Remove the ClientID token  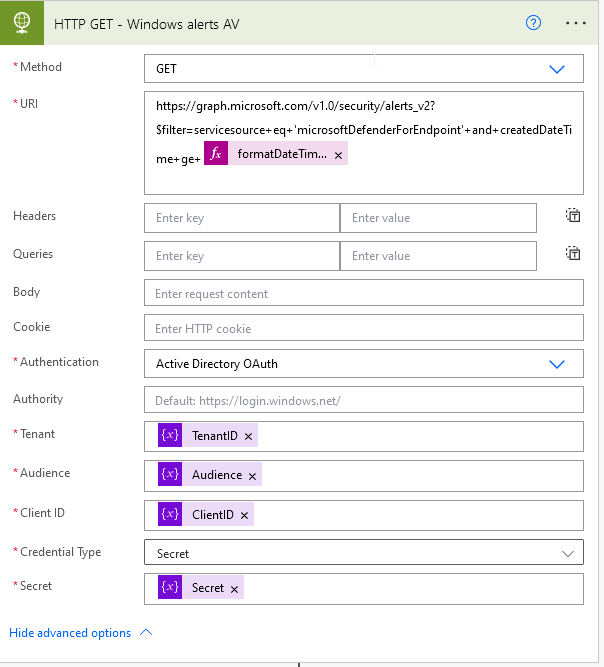click(244, 516)
